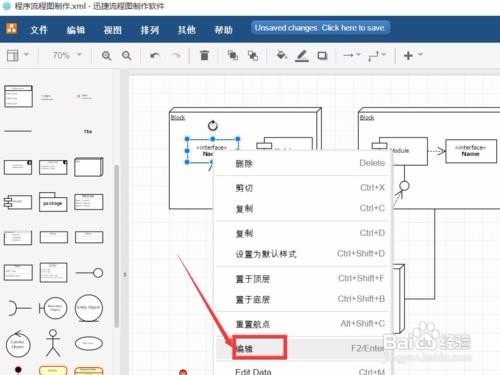Click the undo arrow icon
The image size is (500, 375).
[x=155, y=56]
